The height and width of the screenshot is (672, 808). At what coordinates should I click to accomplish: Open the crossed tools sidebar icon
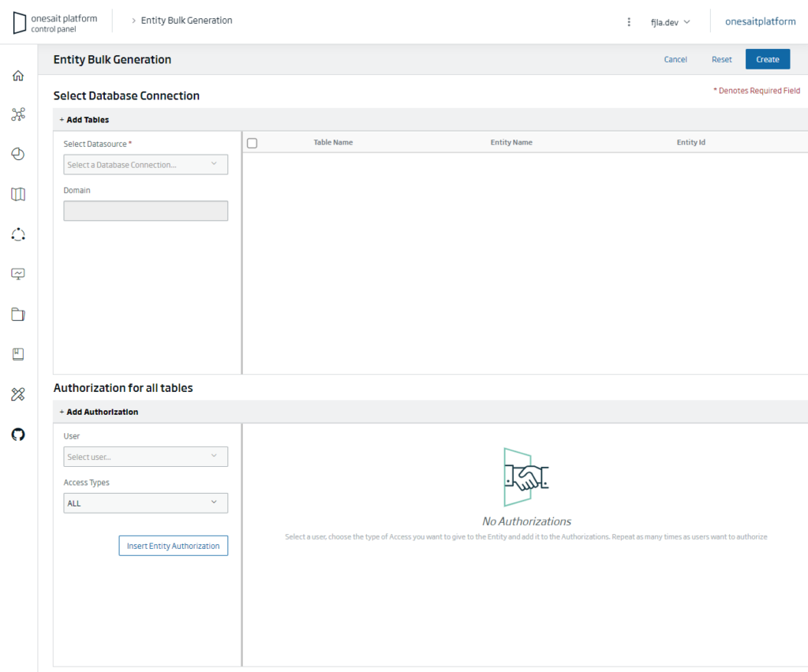point(18,394)
